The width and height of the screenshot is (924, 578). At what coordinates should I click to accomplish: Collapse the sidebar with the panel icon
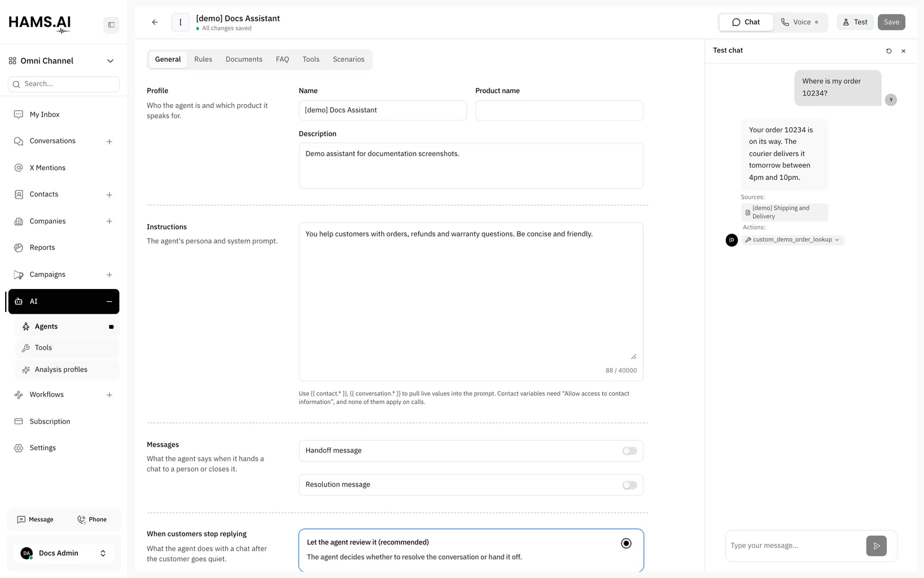(111, 25)
